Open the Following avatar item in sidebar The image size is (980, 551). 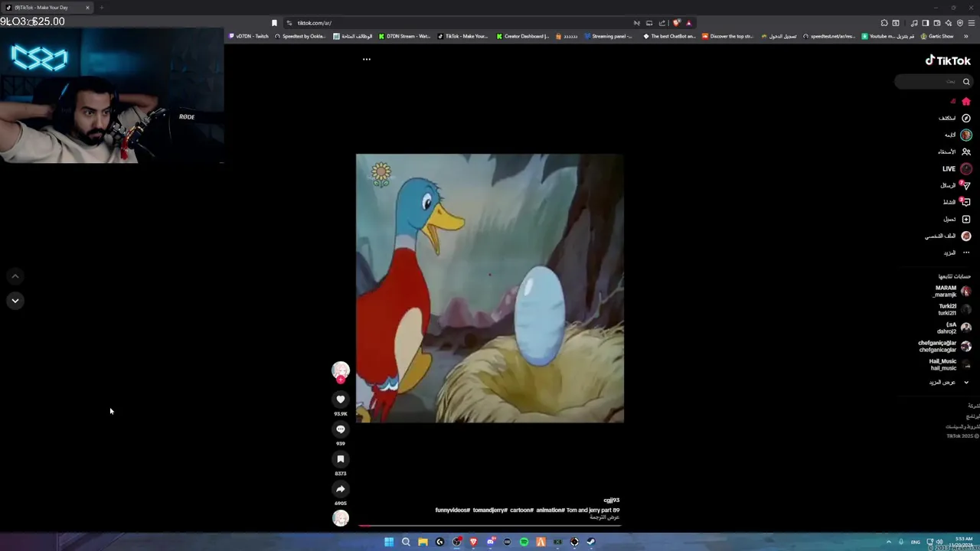pos(966,135)
